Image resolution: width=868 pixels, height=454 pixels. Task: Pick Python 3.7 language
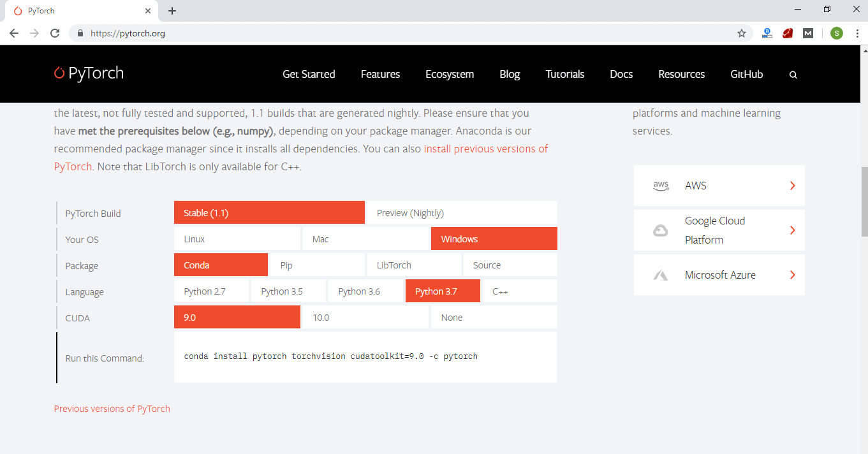pyautogui.click(x=443, y=291)
